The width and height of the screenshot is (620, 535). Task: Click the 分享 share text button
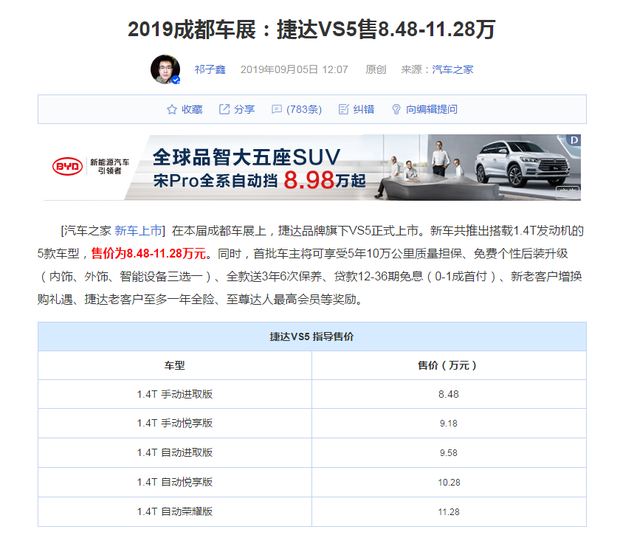click(244, 109)
